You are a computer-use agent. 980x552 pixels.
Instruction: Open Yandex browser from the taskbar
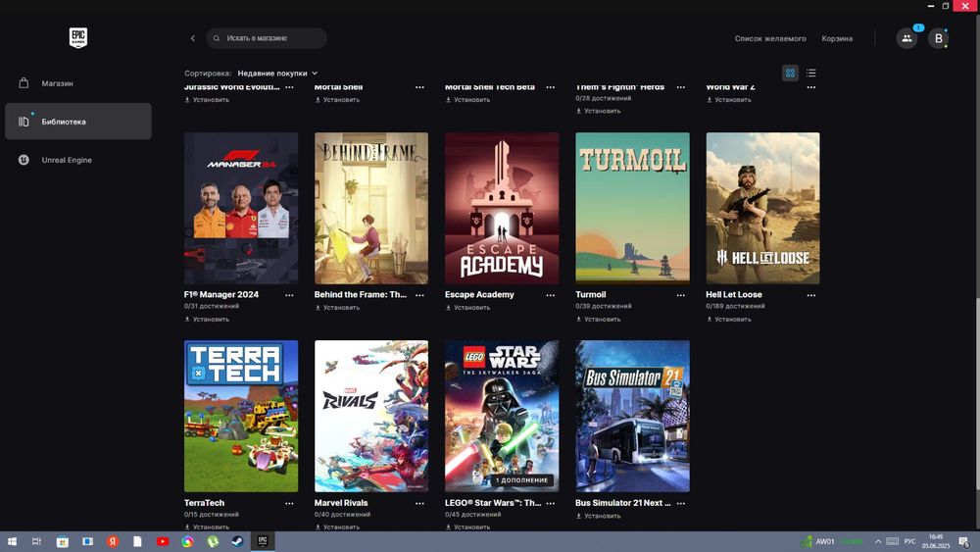(x=113, y=541)
